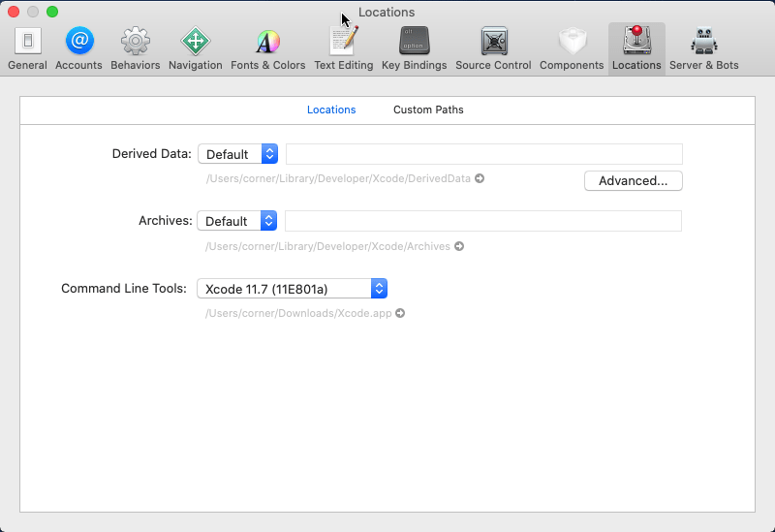The height and width of the screenshot is (532, 775).
Task: Open the Text Editing preferences
Action: [x=344, y=49]
